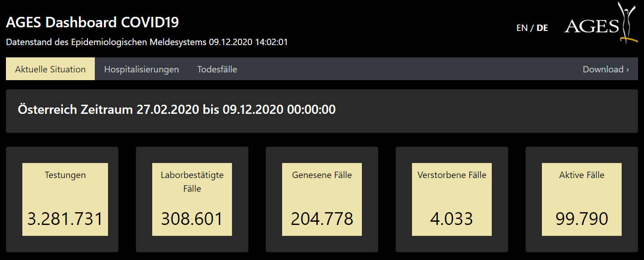Switch language to EN

521,28
